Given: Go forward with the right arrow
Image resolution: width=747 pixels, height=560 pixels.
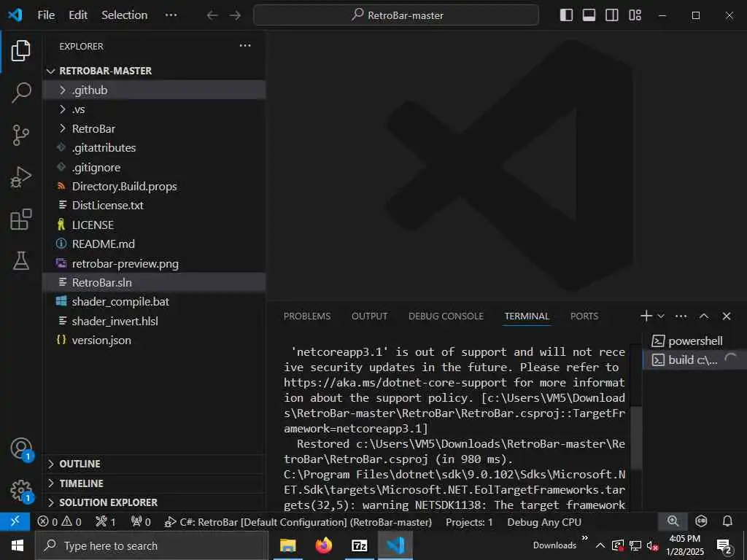Looking at the screenshot, I should pos(236,15).
